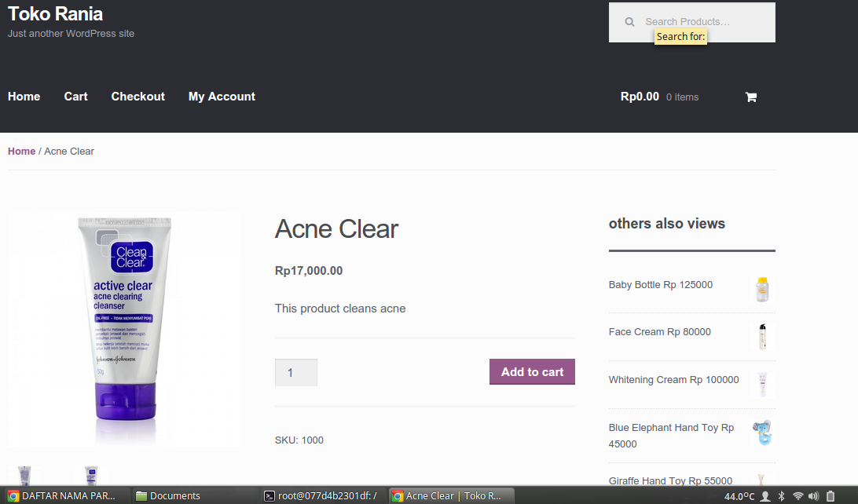Open the Home menu item
The height and width of the screenshot is (504, 858).
click(24, 97)
